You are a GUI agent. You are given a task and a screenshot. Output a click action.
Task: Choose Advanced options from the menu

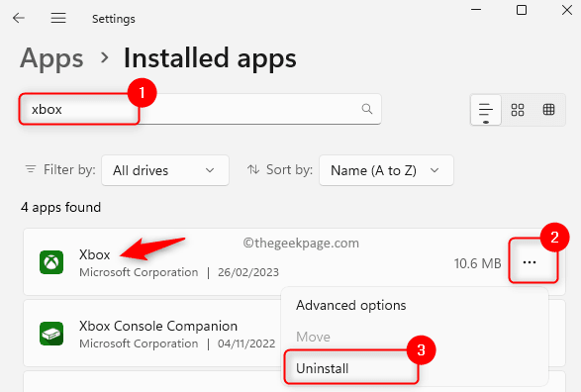351,305
